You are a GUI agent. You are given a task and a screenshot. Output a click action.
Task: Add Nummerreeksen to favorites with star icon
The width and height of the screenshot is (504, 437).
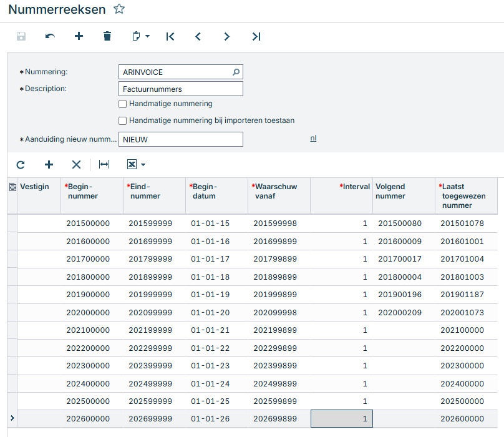[x=119, y=9]
